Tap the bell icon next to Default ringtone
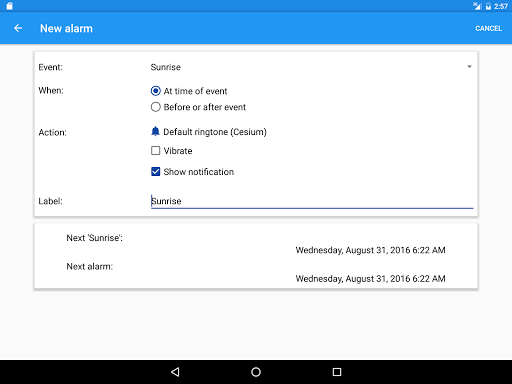This screenshot has width=512, height=384. (155, 131)
